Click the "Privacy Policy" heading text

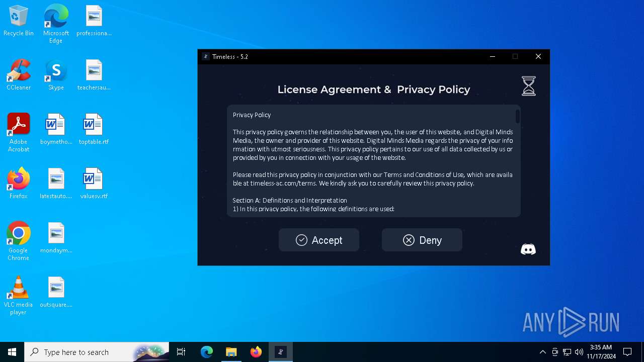pyautogui.click(x=252, y=115)
